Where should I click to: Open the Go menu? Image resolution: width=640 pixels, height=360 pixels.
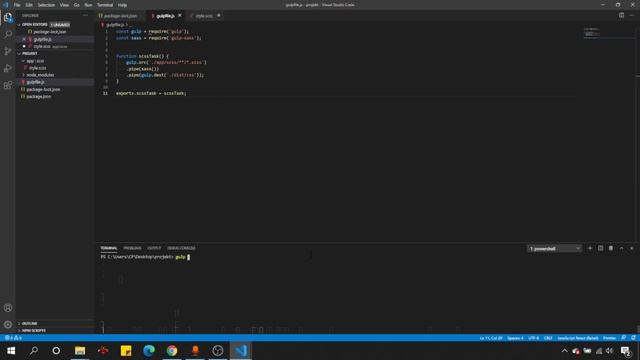tap(77, 5)
